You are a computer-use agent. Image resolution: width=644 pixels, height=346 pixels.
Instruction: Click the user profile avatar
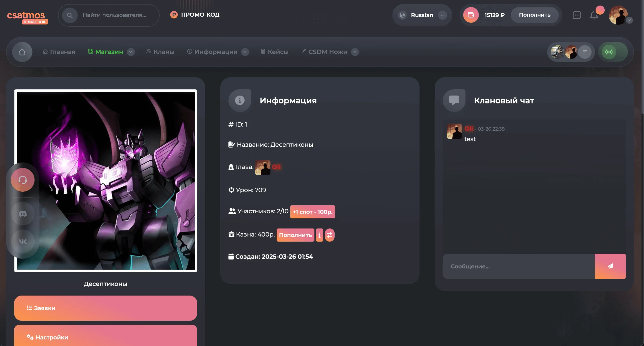[618, 15]
